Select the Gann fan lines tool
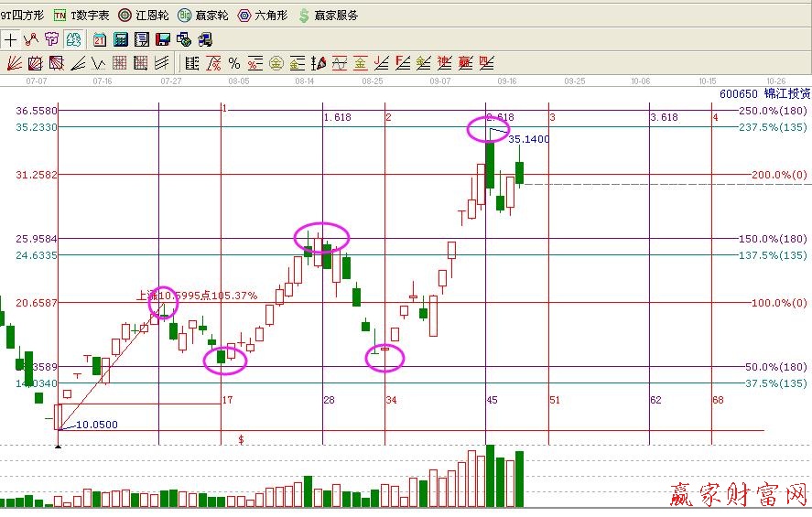The height and width of the screenshot is (517, 812). click(14, 63)
